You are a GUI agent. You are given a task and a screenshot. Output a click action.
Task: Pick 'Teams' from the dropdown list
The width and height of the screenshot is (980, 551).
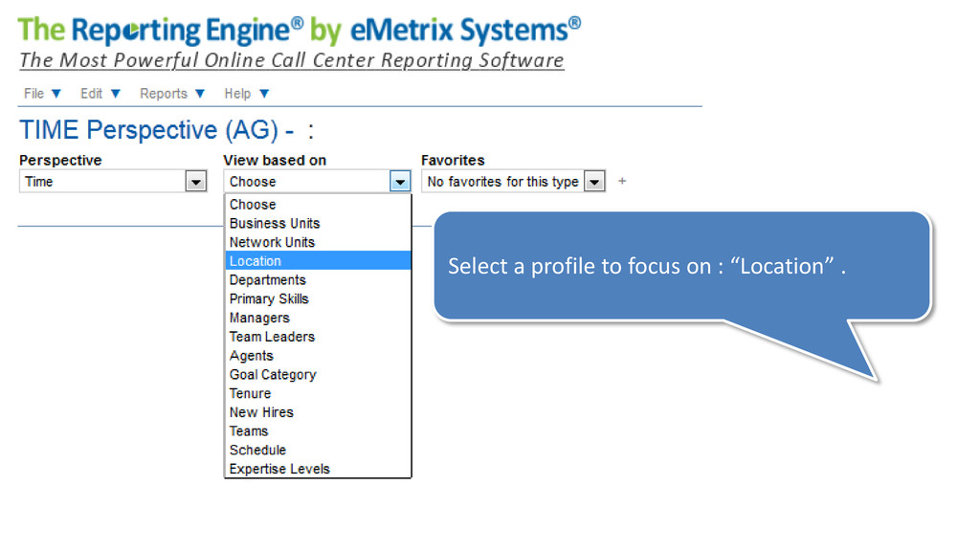318,431
